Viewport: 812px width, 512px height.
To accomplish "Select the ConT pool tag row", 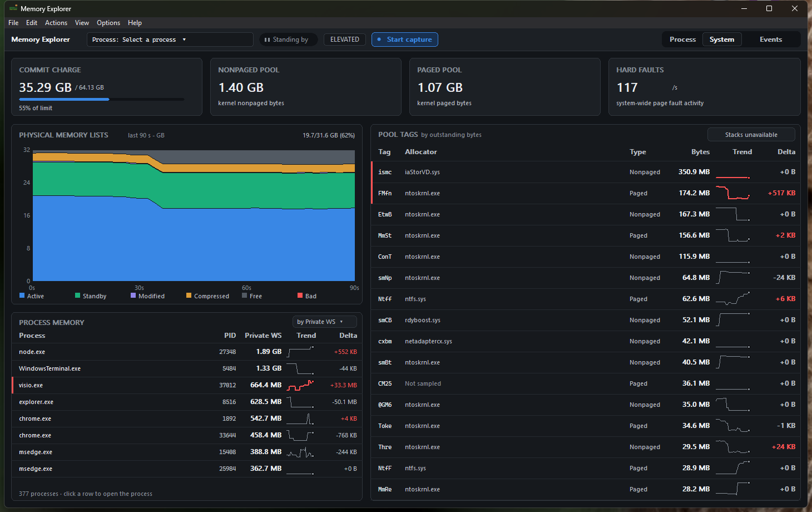I will (x=586, y=257).
